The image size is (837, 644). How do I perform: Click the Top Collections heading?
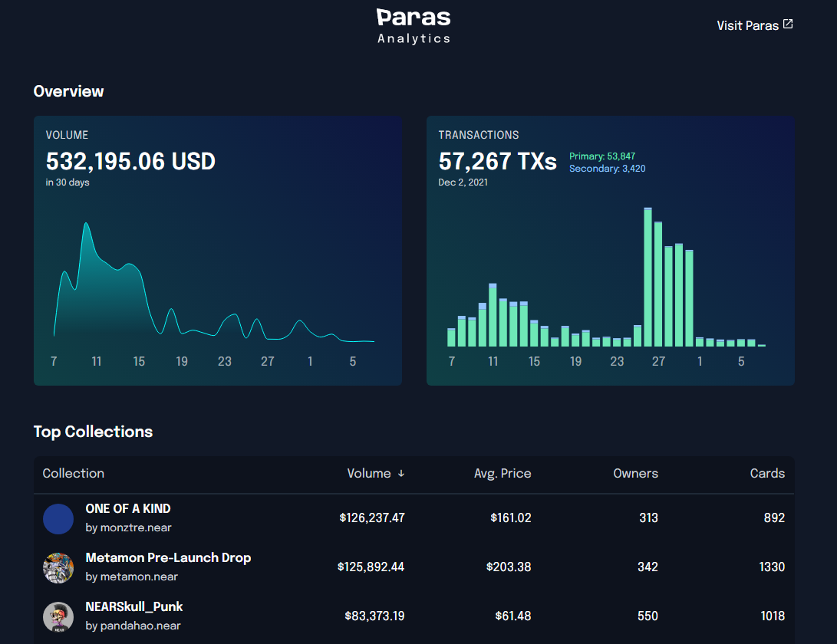pos(93,432)
